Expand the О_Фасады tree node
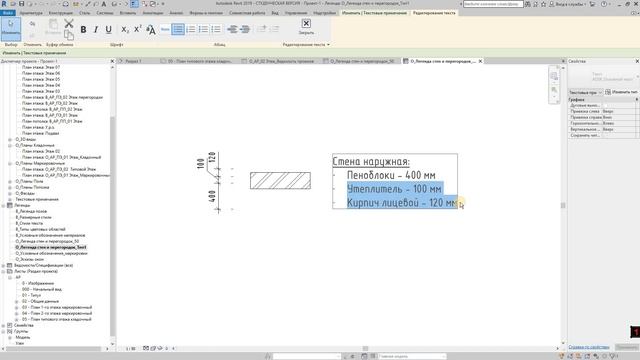640x360 pixels. [x=10, y=193]
